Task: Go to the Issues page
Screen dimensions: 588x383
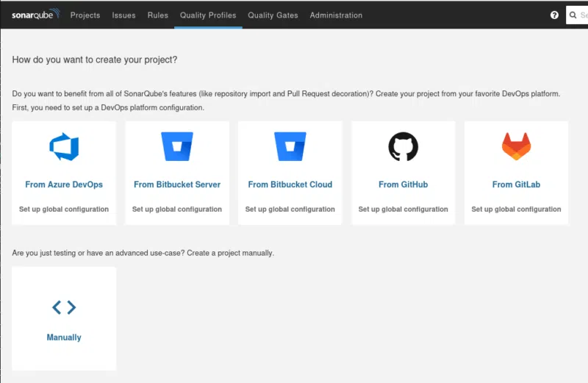Action: (123, 15)
